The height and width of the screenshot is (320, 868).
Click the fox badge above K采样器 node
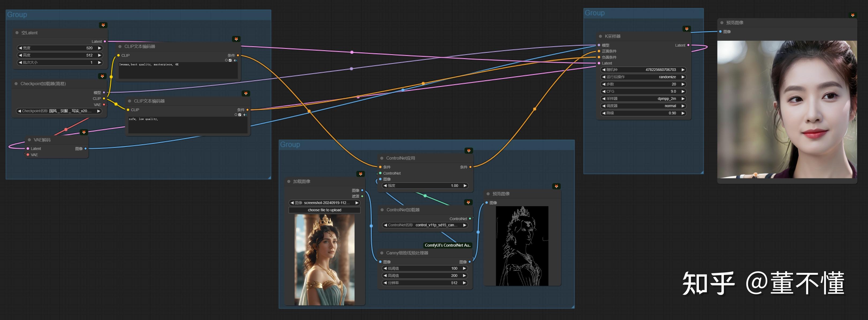tap(686, 29)
